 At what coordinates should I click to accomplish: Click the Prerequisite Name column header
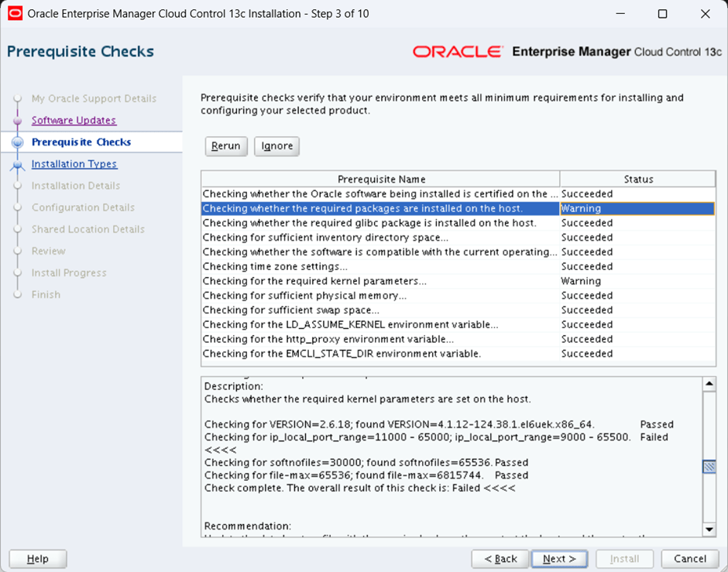coord(381,179)
